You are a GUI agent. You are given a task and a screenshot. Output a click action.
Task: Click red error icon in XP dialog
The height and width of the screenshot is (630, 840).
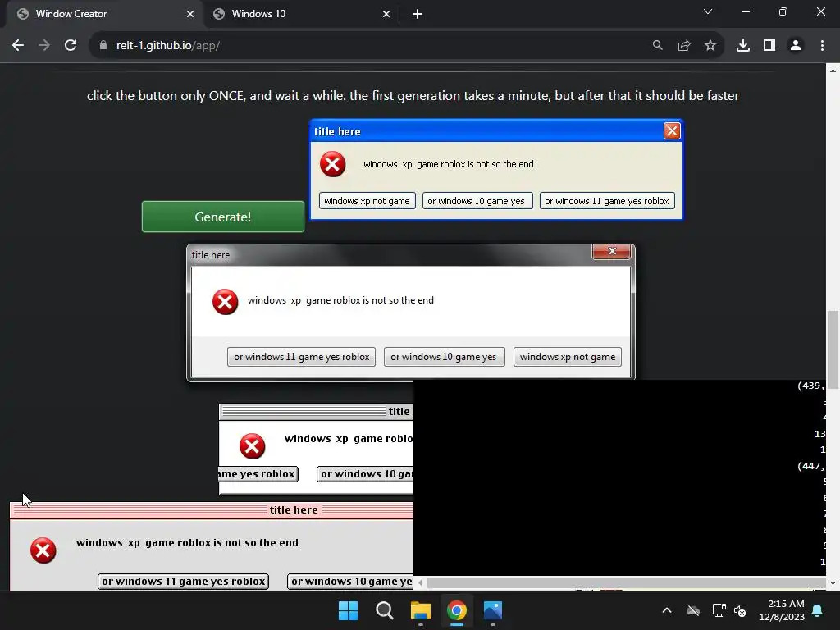[333, 164]
